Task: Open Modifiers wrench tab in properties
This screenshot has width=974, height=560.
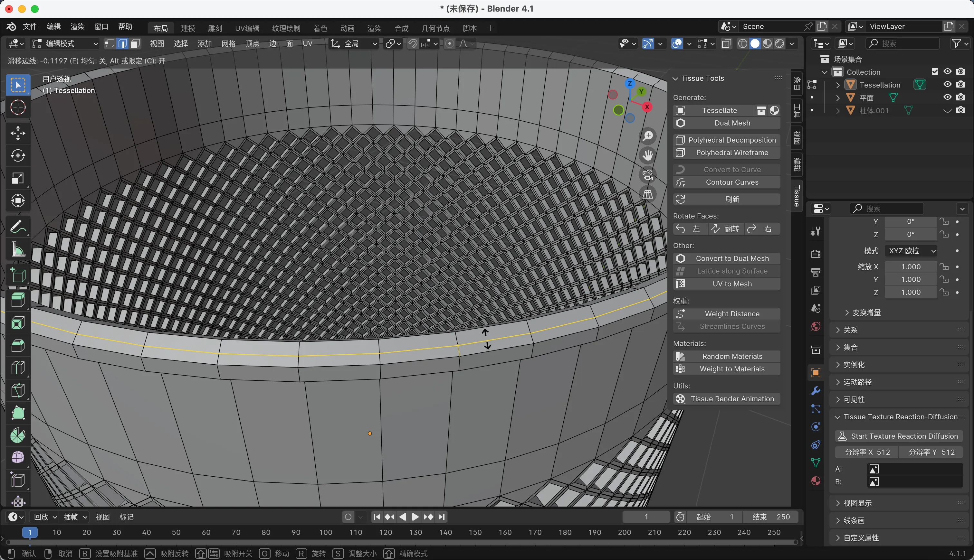Action: click(816, 391)
